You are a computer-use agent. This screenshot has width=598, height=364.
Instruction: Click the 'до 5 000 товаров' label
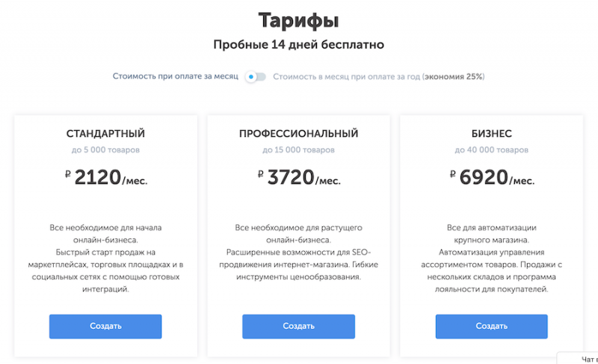[105, 149]
